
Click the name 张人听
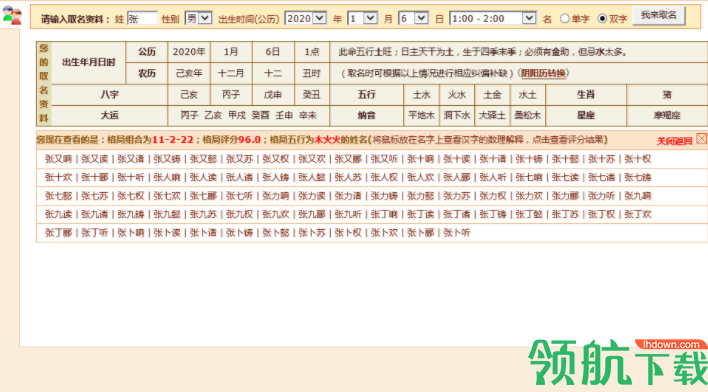493,177
